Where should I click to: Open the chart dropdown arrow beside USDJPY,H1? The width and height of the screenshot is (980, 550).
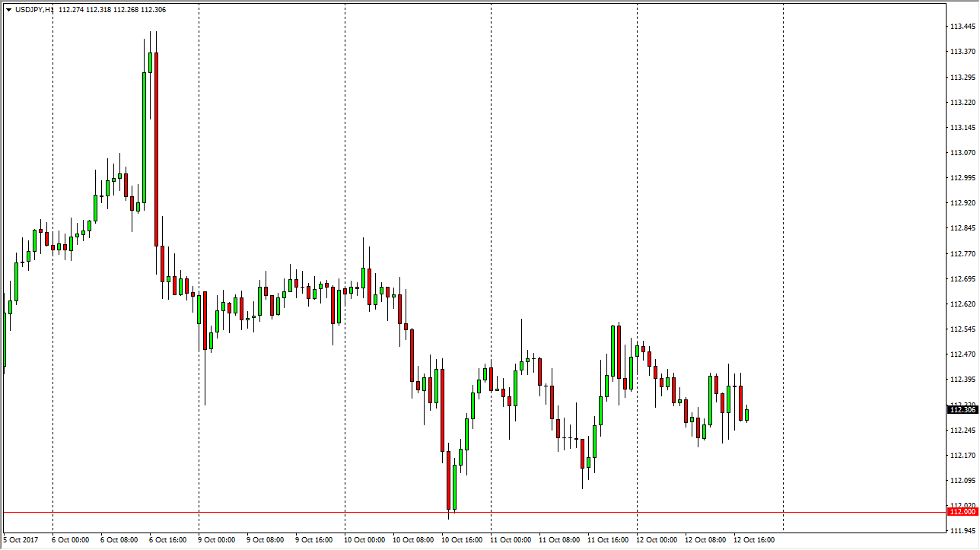tap(8, 10)
